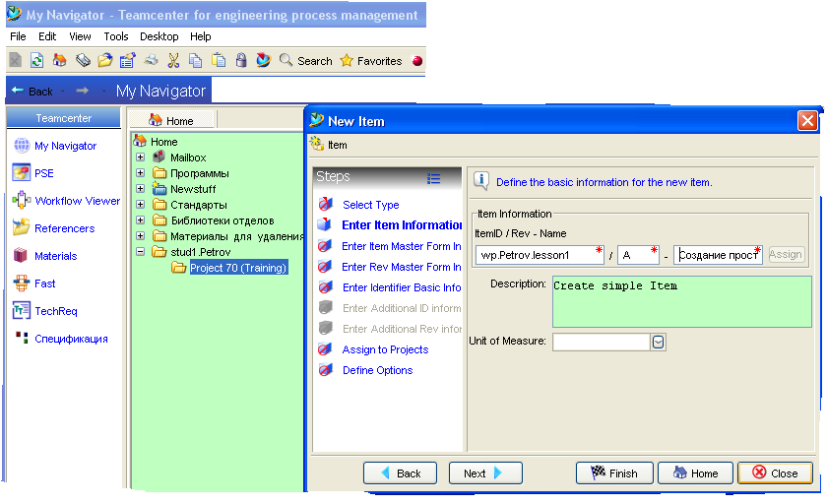Click the Copy toolbar icon

pyautogui.click(x=196, y=61)
